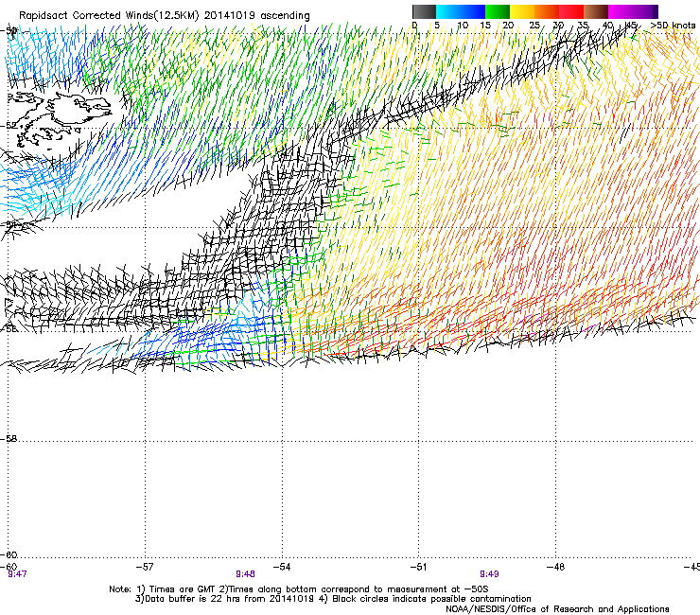Click the yellow 20-25 knots legend swatch
The width and height of the screenshot is (700, 615).
[x=522, y=11]
